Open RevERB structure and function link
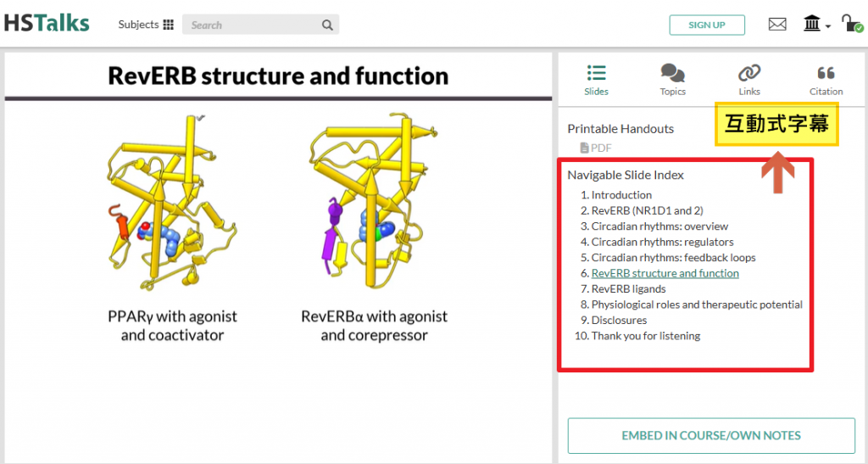Screen dimensions: 868x464 tap(665, 273)
